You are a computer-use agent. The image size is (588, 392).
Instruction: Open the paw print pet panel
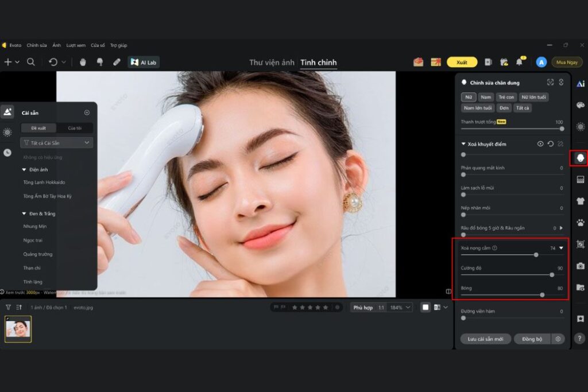[x=581, y=223]
